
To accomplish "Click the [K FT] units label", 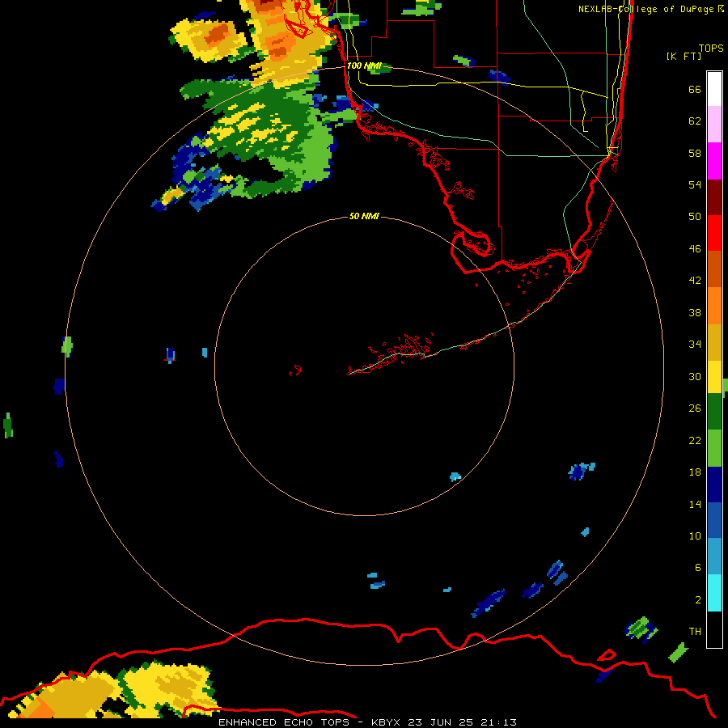I will (x=684, y=57).
